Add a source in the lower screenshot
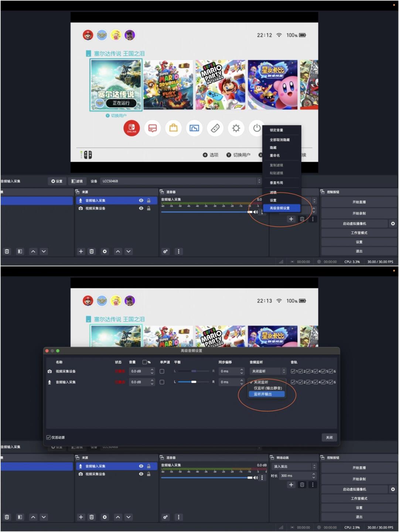This screenshot has height=532, width=399. tap(81, 517)
